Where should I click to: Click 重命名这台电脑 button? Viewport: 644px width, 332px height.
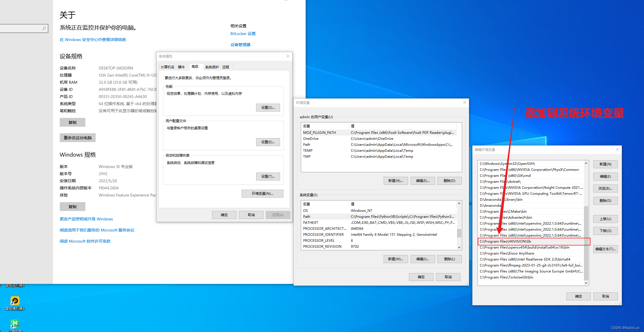(x=78, y=138)
